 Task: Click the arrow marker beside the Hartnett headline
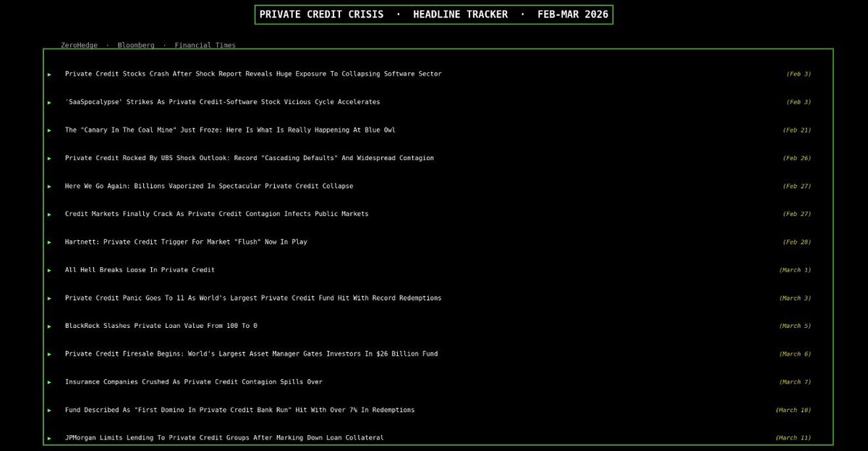point(49,243)
